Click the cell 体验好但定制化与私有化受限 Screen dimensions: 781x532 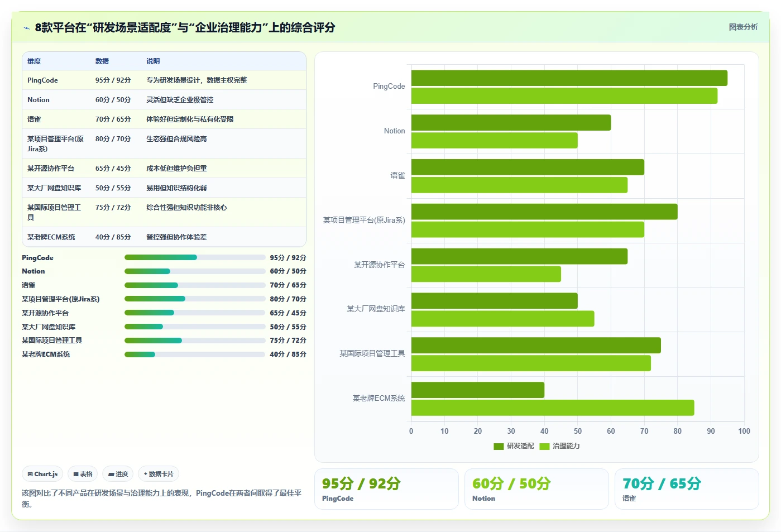pos(190,119)
